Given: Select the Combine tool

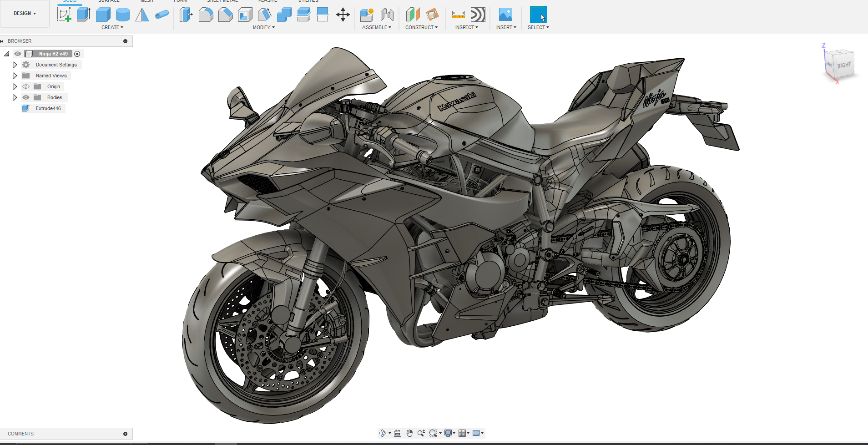Looking at the screenshot, I should pos(284,15).
